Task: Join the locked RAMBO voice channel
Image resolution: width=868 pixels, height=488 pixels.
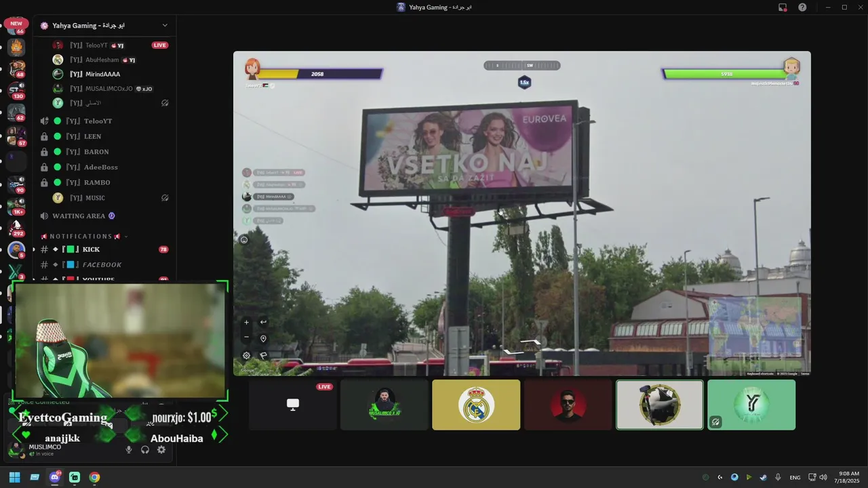Action: (x=104, y=182)
